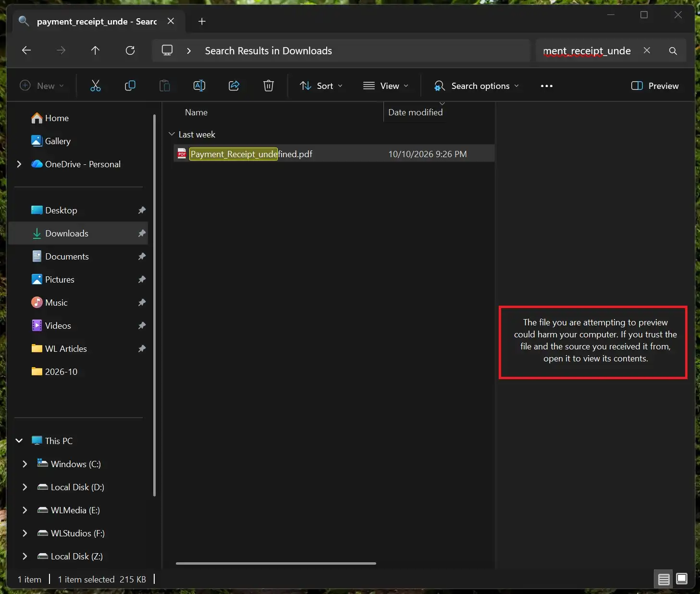Click the Copy icon in toolbar
The image size is (700, 594).
tap(130, 86)
